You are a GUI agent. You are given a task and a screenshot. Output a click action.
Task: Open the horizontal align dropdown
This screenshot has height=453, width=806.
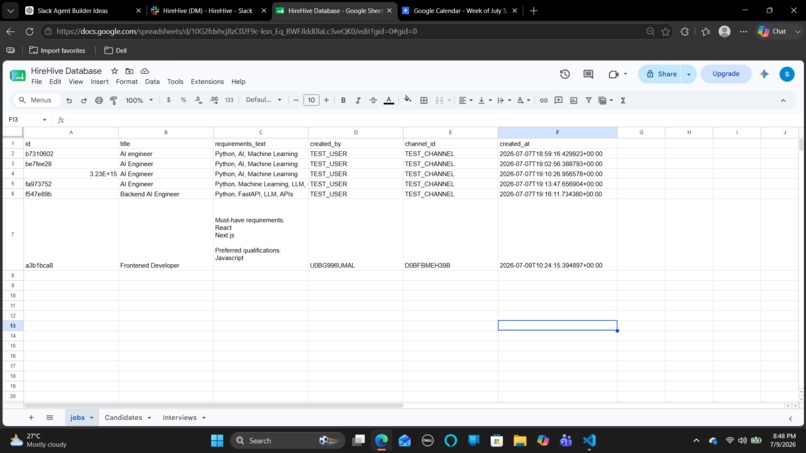pos(465,100)
